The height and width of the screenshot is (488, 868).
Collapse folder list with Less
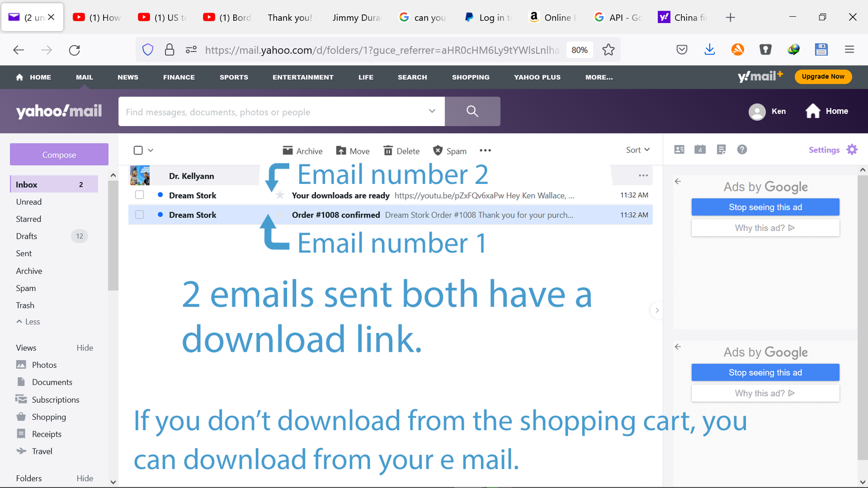28,321
